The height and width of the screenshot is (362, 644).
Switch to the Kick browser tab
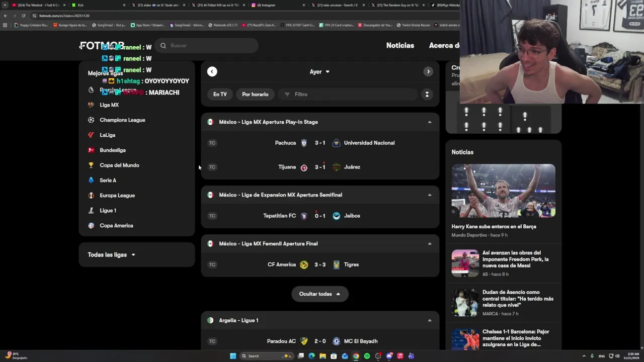tap(98, 5)
